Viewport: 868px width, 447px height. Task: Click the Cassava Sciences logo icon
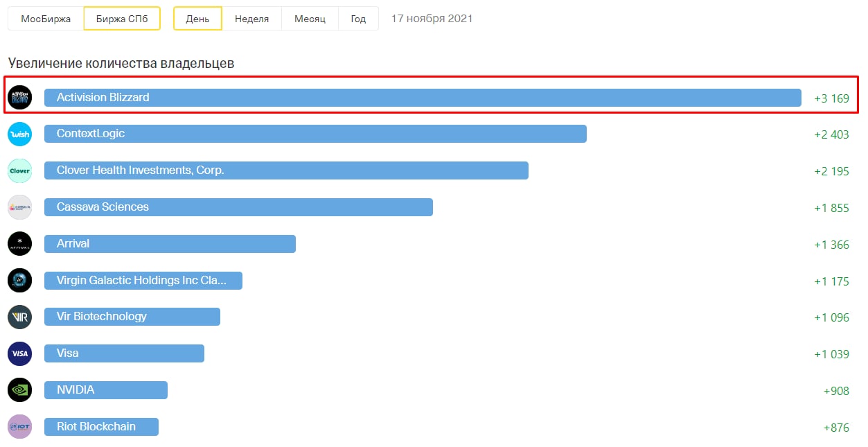point(19,207)
